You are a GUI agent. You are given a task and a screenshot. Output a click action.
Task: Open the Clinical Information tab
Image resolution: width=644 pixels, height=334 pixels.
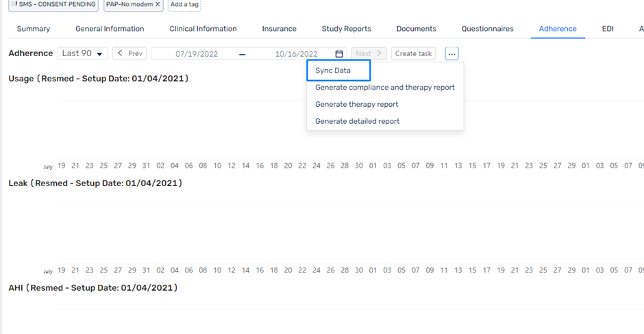[x=203, y=29]
